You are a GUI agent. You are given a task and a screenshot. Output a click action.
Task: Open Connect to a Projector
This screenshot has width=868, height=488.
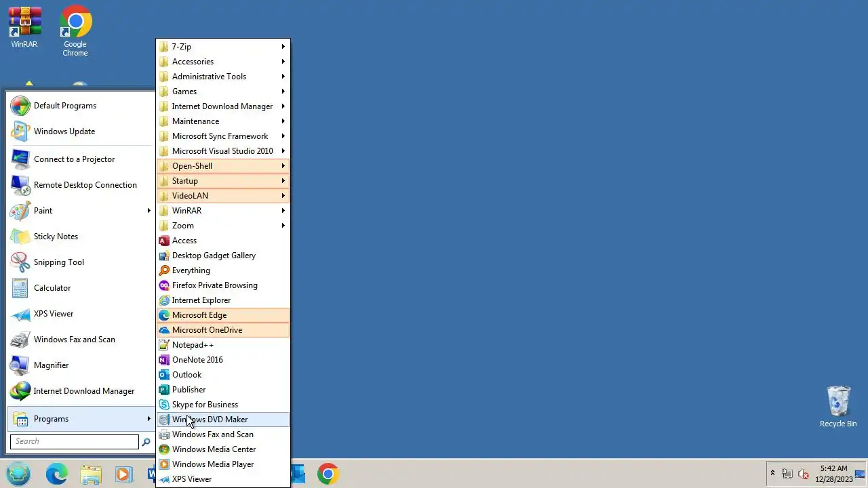pyautogui.click(x=81, y=159)
